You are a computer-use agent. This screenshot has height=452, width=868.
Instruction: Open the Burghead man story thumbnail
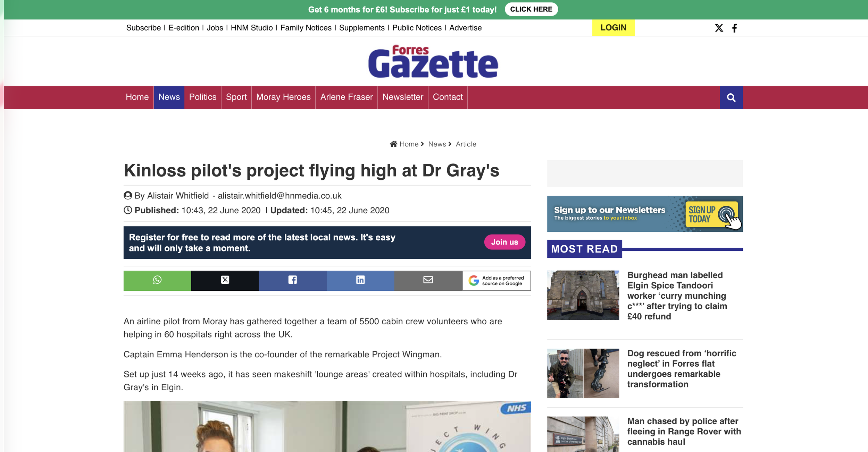583,295
